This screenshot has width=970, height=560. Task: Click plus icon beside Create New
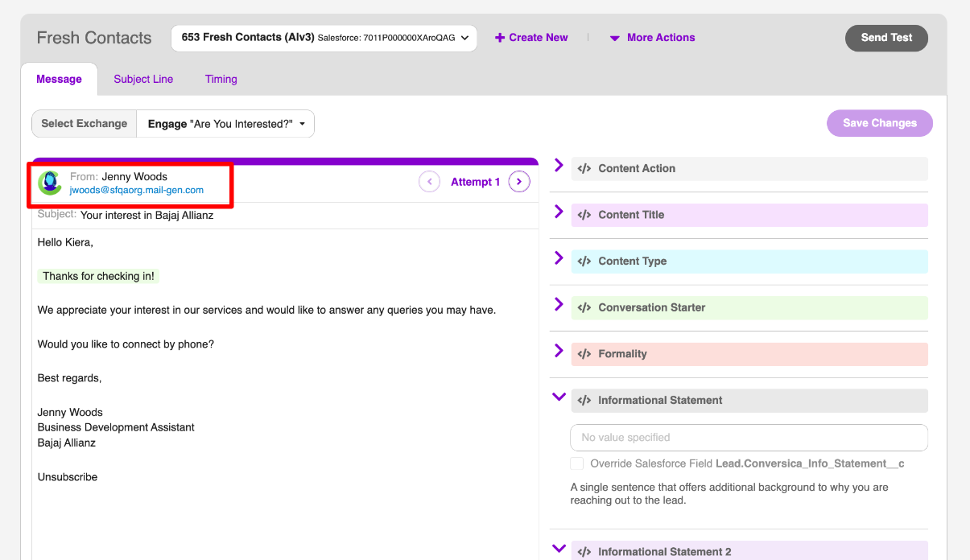point(500,38)
